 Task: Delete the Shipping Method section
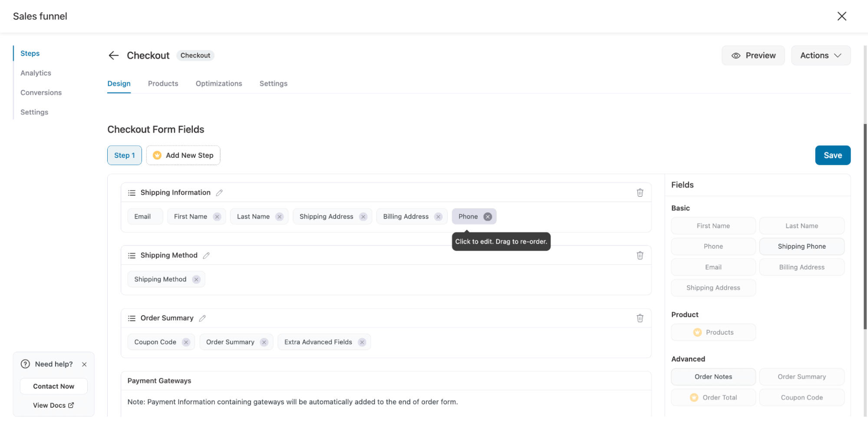[x=640, y=255]
